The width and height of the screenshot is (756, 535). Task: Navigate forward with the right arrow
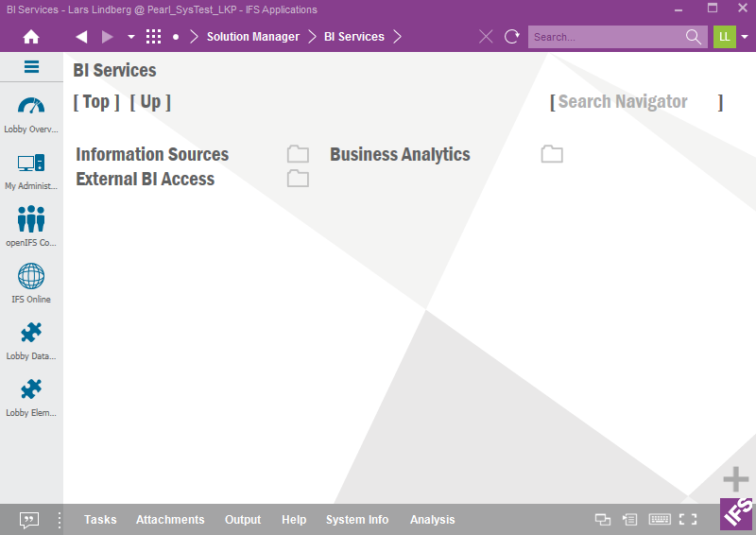pos(107,37)
